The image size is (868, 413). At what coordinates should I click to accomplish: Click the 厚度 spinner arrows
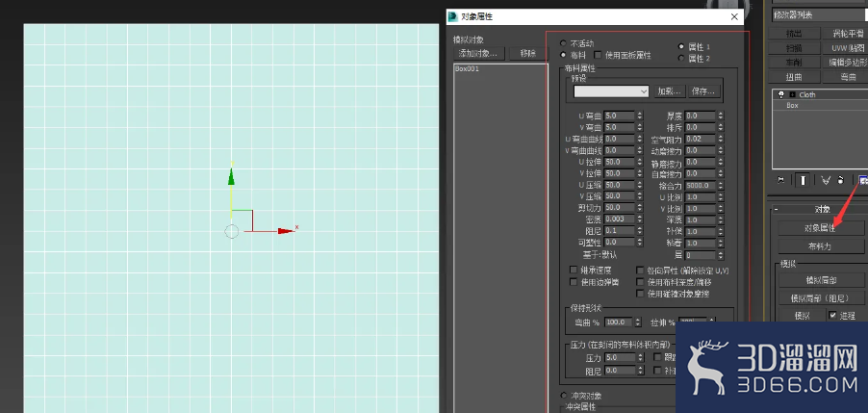click(720, 116)
